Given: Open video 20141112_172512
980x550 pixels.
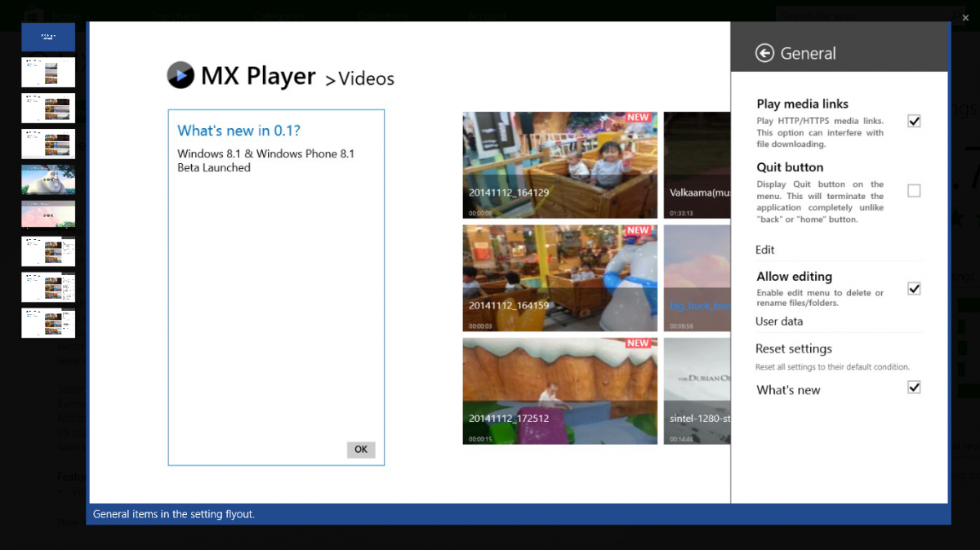Looking at the screenshot, I should tap(559, 391).
